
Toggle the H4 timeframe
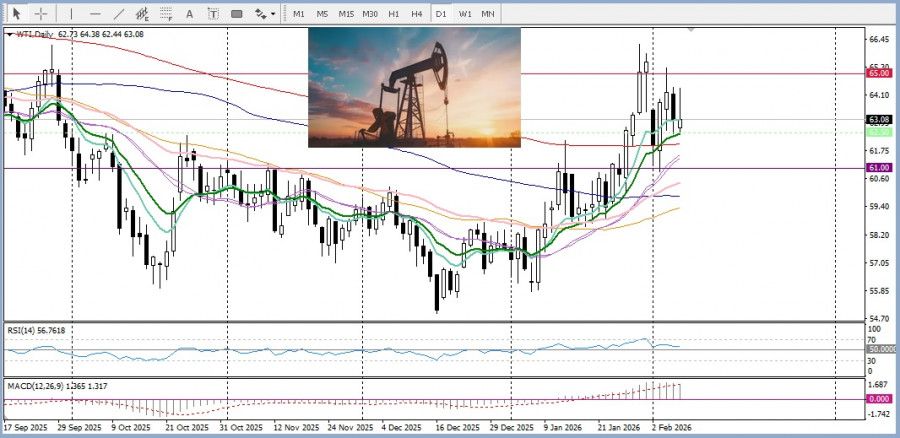417,14
